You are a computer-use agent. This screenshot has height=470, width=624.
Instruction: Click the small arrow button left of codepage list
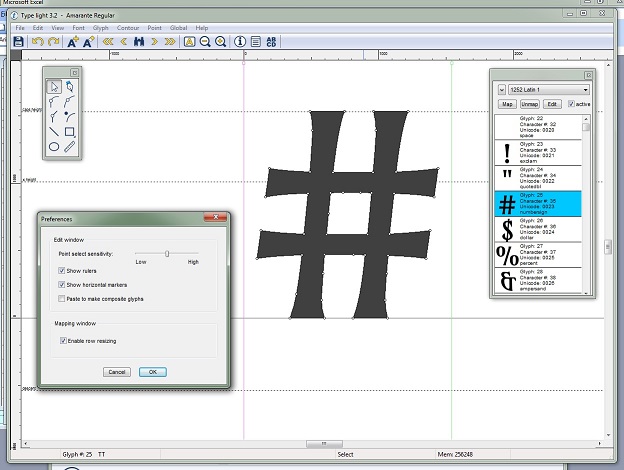501,90
